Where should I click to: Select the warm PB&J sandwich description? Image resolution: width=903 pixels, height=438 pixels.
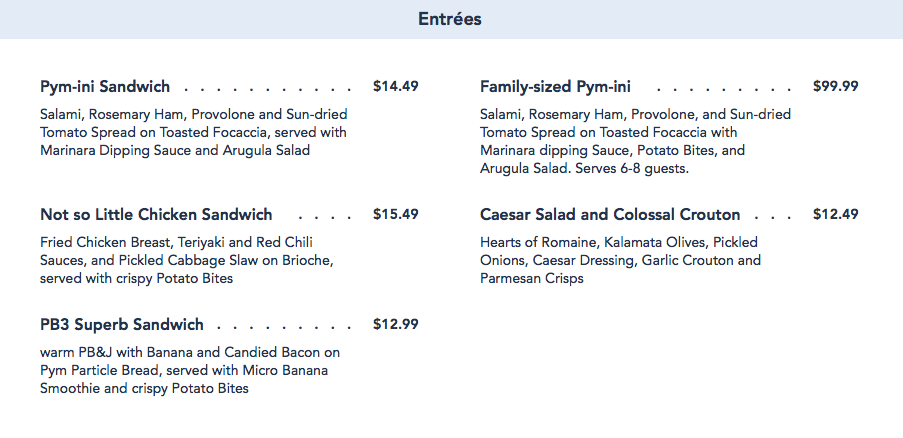point(190,370)
